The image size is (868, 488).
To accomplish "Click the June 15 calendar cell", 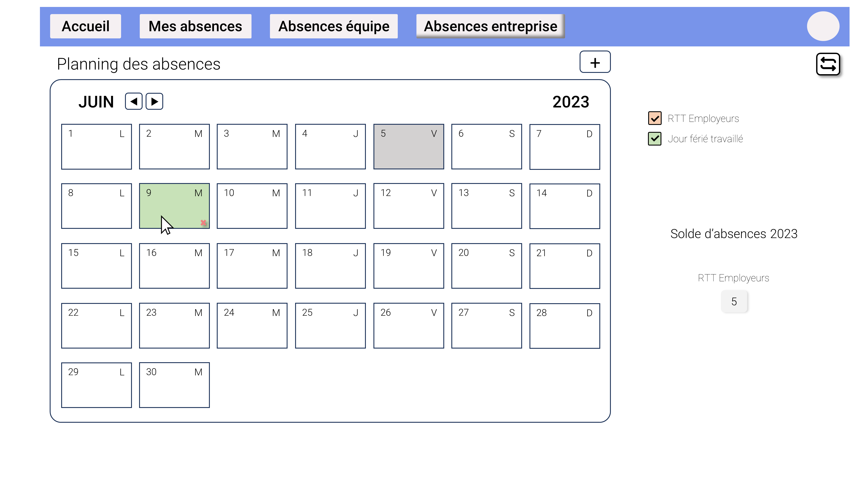I will pyautogui.click(x=96, y=266).
